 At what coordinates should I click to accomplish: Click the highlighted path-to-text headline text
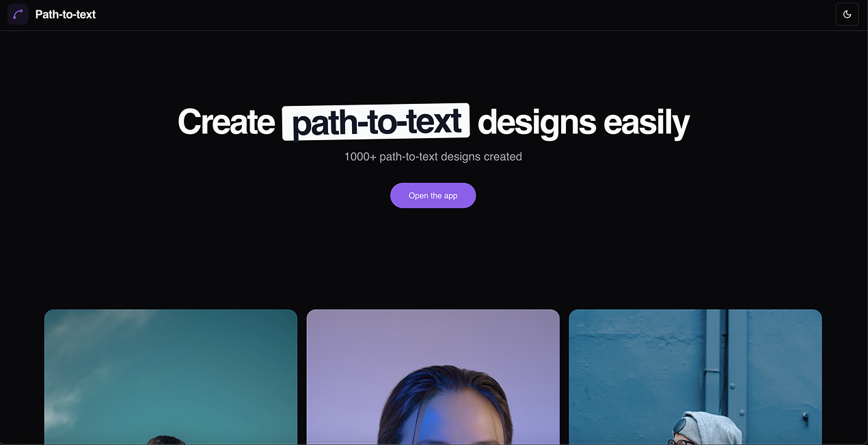(375, 122)
